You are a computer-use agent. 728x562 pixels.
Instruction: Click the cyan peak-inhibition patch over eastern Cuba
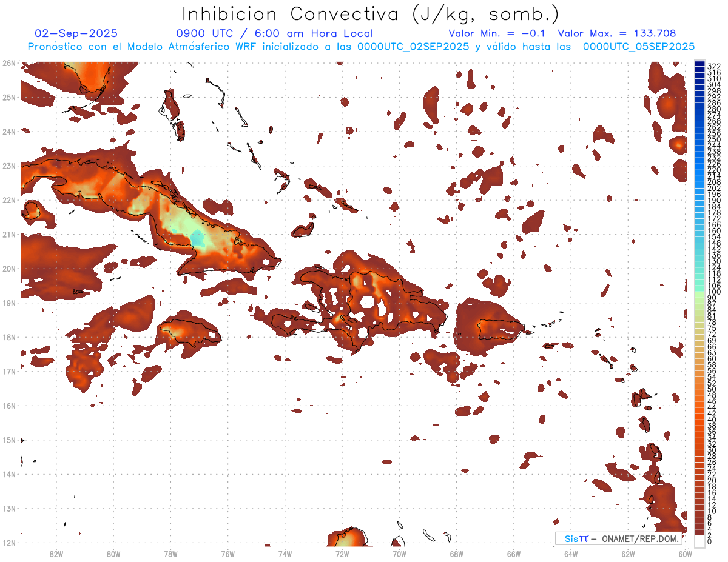(197, 238)
